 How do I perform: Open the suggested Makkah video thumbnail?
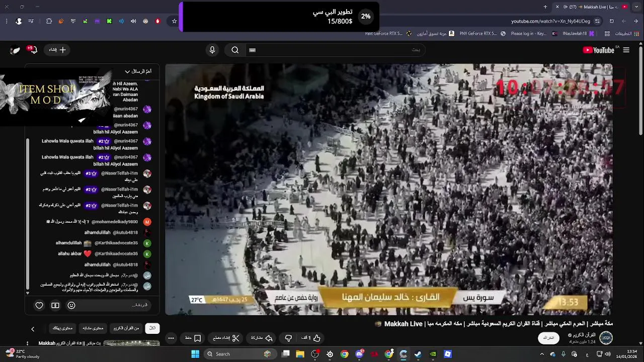[131, 343]
